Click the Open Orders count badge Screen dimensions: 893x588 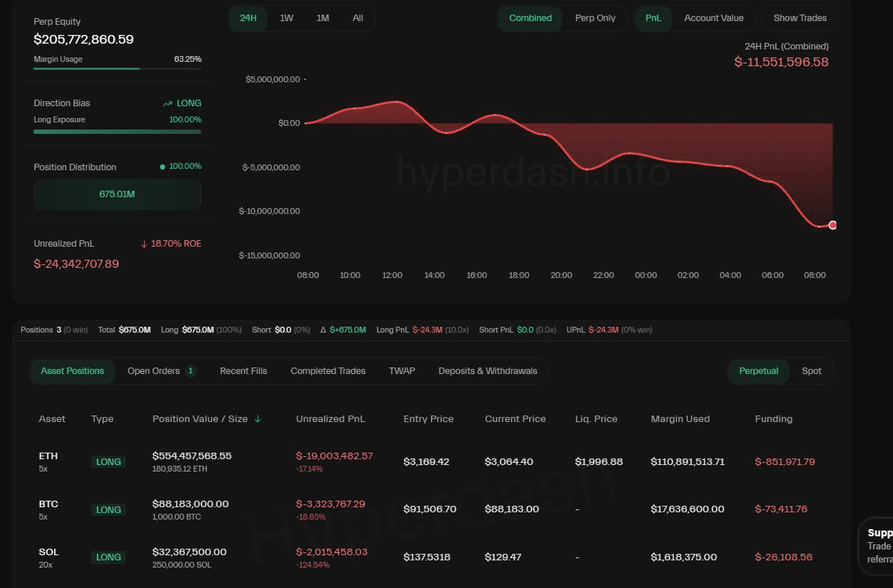pos(191,371)
